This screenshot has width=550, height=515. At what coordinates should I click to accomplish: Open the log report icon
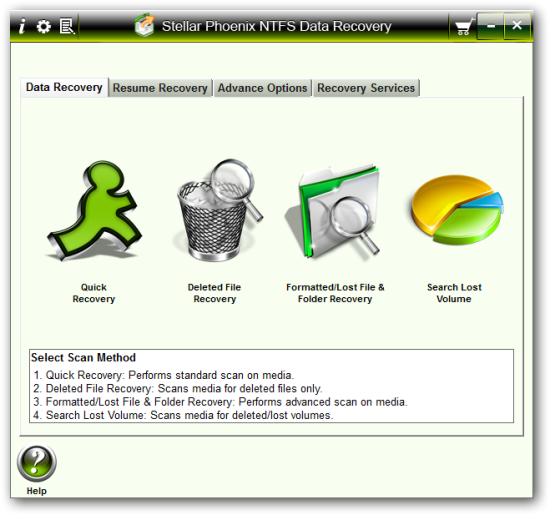tap(67, 27)
